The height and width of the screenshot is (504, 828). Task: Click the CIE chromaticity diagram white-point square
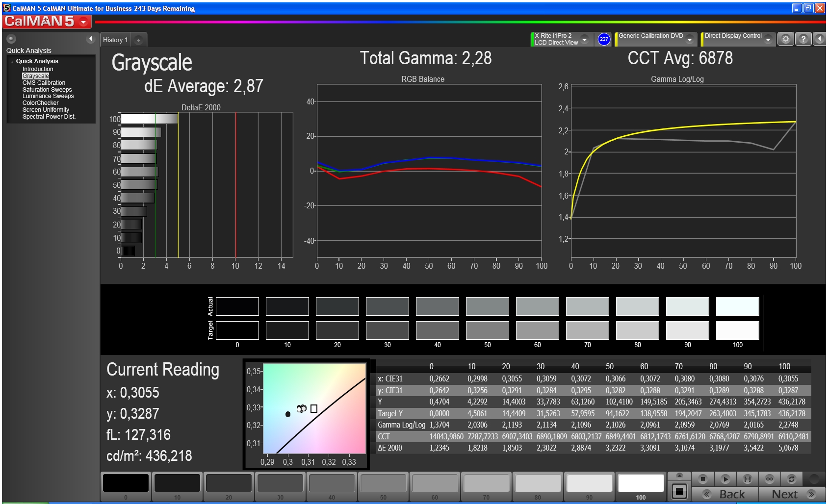point(314,408)
